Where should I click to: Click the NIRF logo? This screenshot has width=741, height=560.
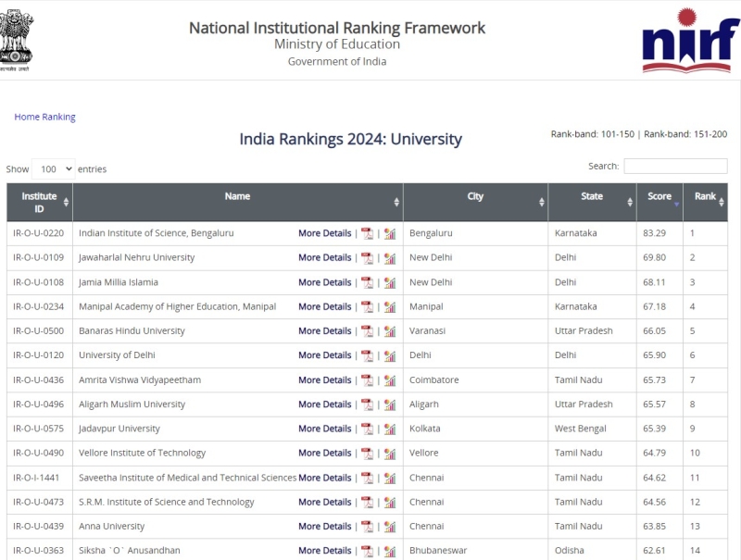[x=690, y=40]
